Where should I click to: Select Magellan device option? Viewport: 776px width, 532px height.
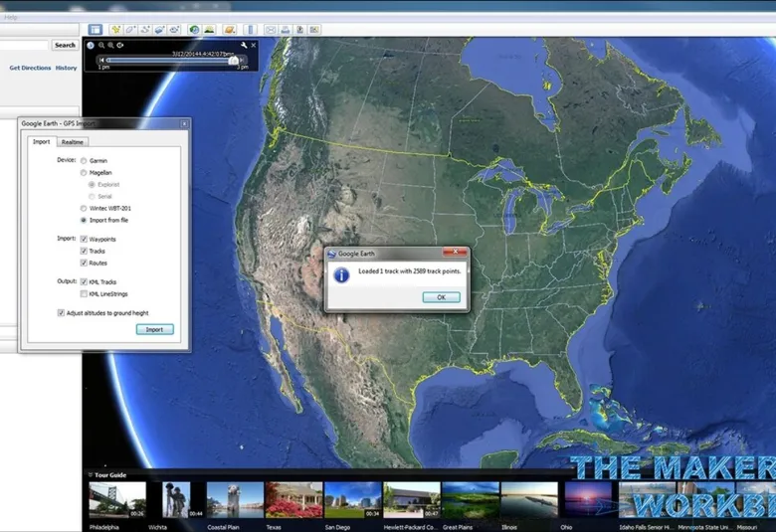coord(84,173)
